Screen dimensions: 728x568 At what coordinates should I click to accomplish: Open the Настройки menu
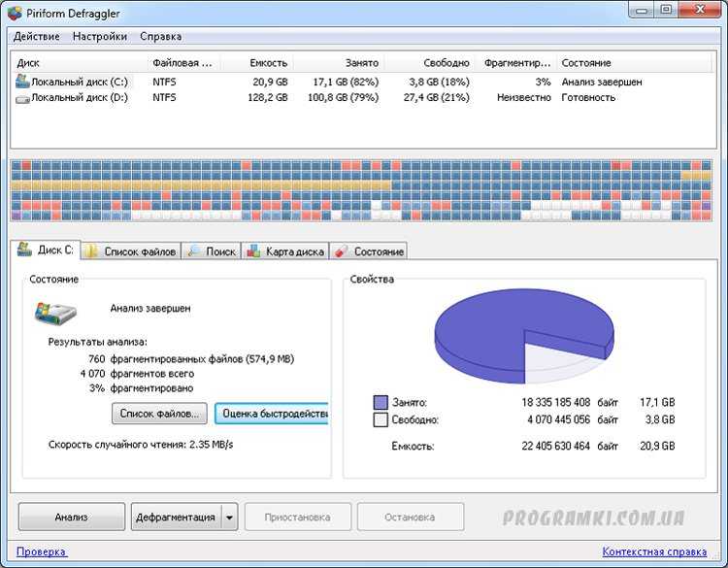100,36
